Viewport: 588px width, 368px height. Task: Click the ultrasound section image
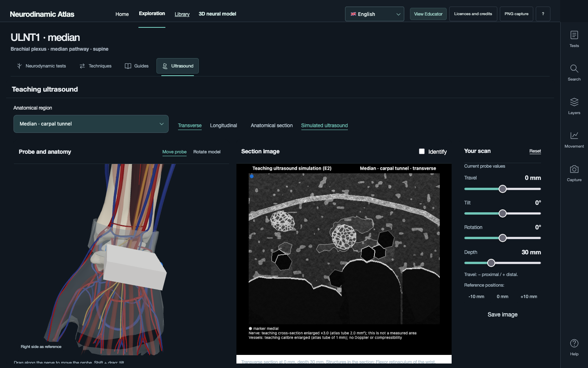(344, 249)
